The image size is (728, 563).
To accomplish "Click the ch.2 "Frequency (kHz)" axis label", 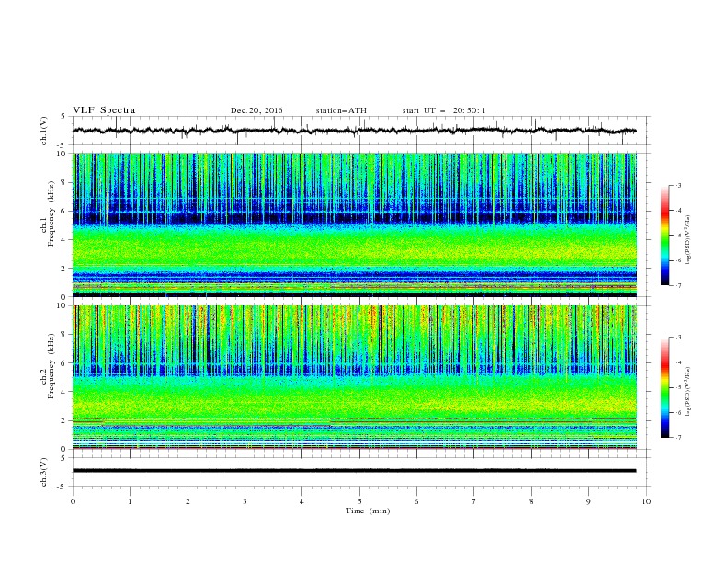I will (51, 365).
